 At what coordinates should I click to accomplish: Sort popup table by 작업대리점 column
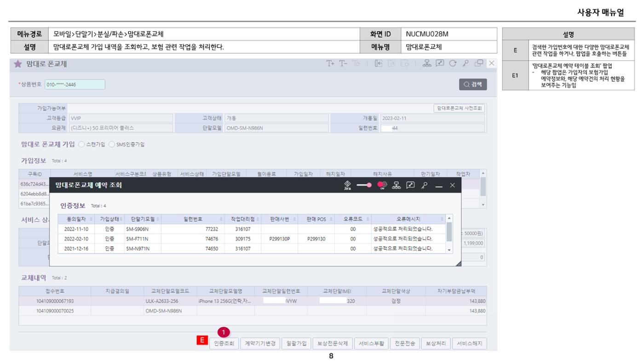coord(243,219)
